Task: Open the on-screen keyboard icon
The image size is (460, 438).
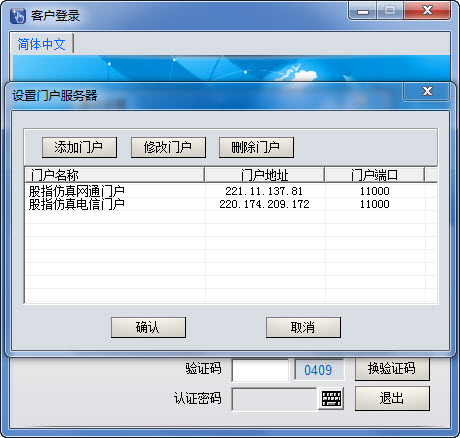Action: coord(331,399)
